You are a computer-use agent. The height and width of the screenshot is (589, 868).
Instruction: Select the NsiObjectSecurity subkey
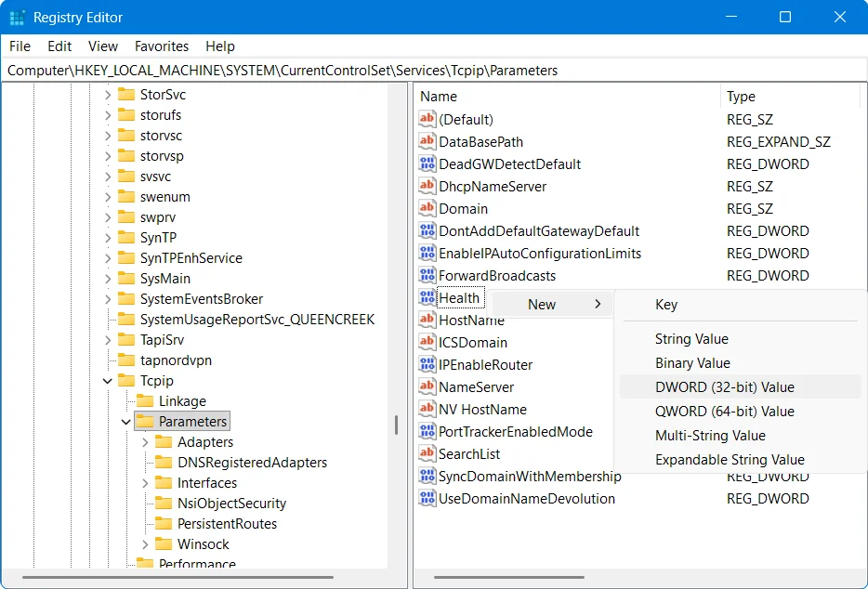(x=231, y=504)
